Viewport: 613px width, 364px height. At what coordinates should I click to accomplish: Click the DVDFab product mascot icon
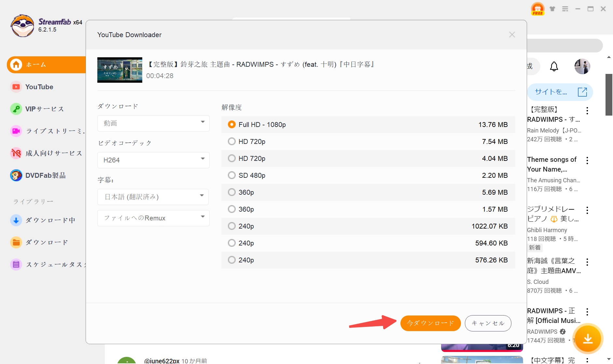16,175
